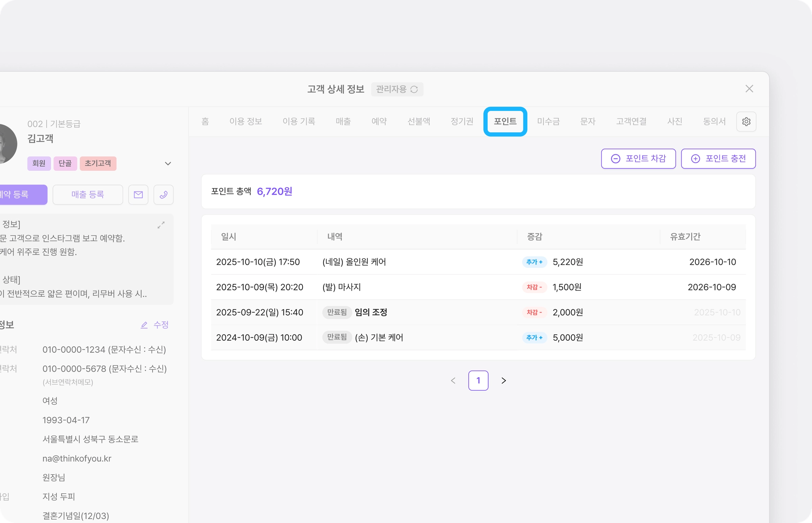Click the envelope message icon

pyautogui.click(x=138, y=195)
